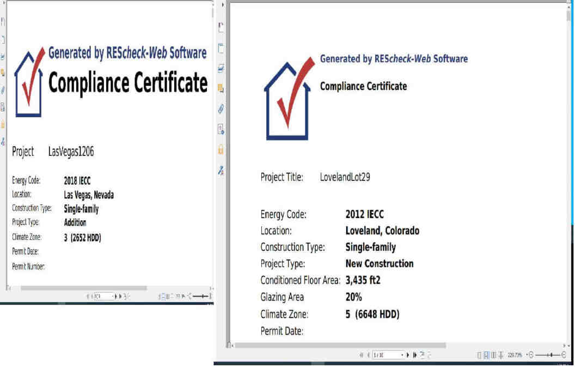This screenshot has width=588, height=368.
Task: Open paperclip attachments icon in left viewer
Action: pyautogui.click(x=3, y=89)
